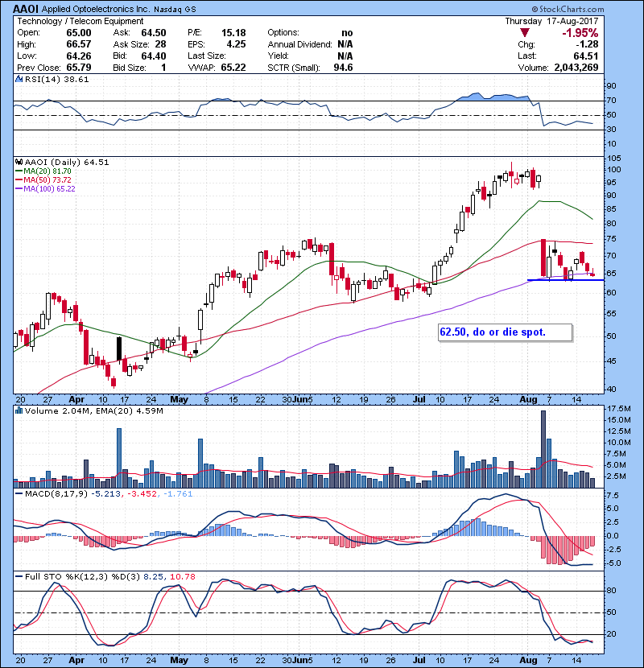Viewport: 644px width, 668px height.
Task: Click the candlestick icon beside AAOI (Daily)
Action: (x=19, y=162)
